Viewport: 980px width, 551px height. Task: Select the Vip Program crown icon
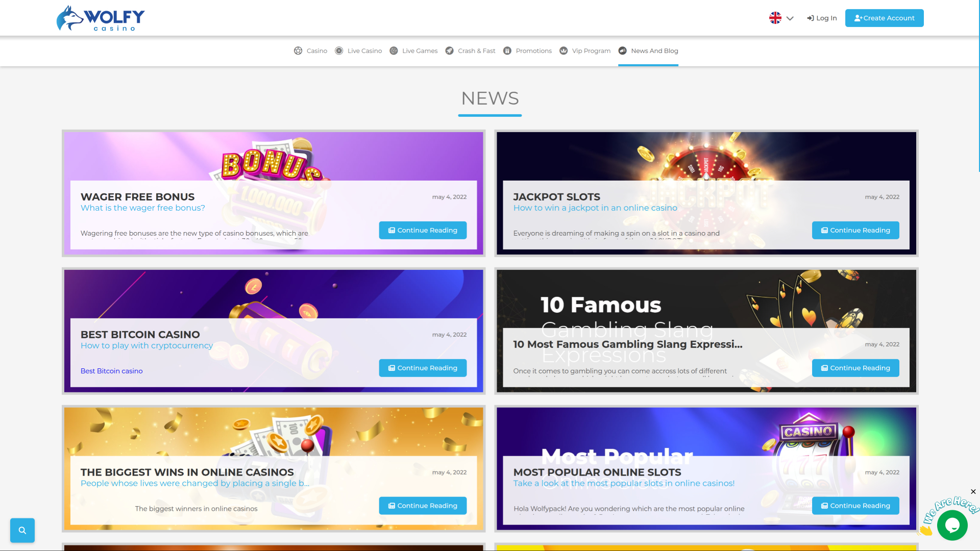point(564,51)
